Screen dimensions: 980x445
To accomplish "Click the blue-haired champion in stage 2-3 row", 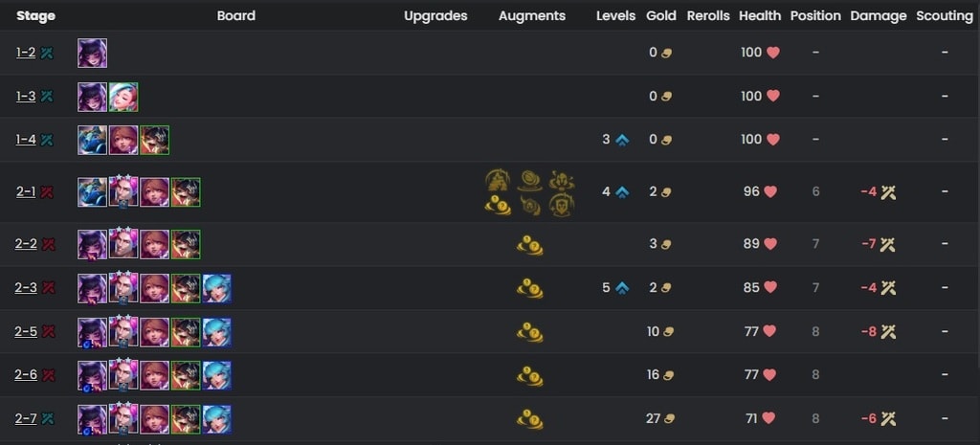I will pyautogui.click(x=217, y=289).
